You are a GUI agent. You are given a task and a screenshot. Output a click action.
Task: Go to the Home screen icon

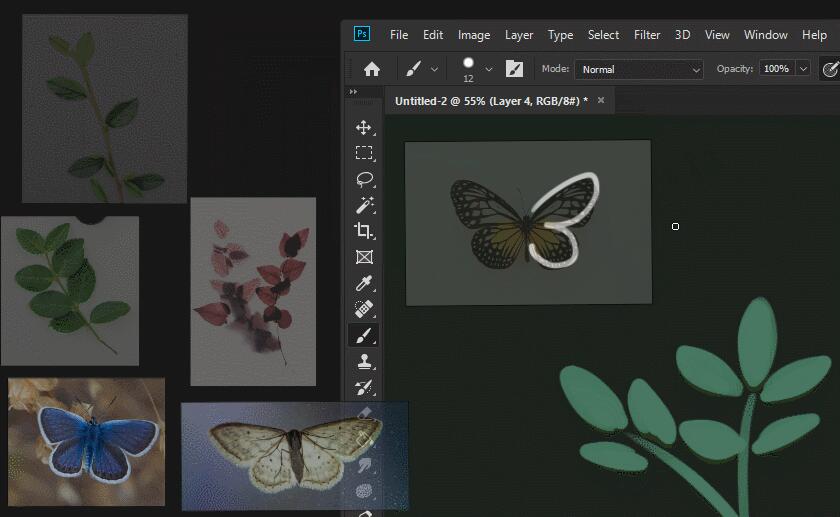(372, 69)
